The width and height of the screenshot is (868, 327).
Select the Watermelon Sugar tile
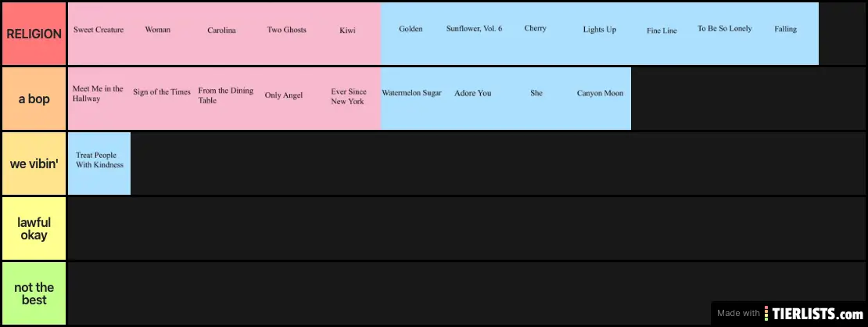pyautogui.click(x=412, y=98)
